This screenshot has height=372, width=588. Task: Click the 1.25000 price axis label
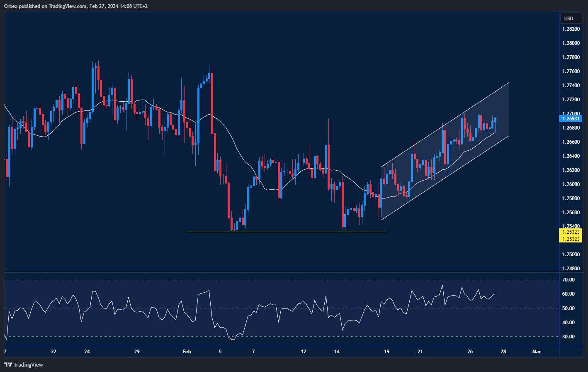[x=571, y=254]
